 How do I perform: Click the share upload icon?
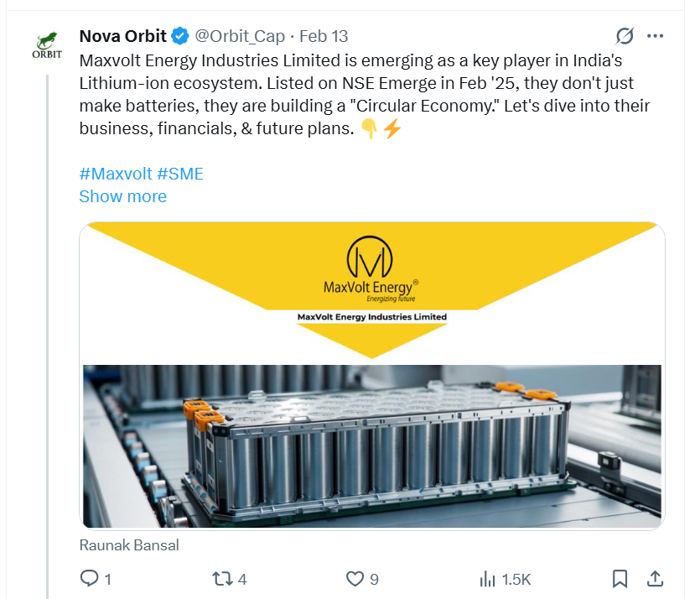click(656, 578)
